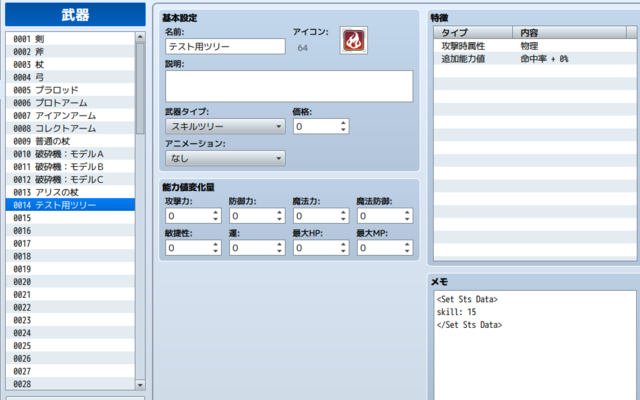Select the 攻撃時属性 物理 trait row
Screen dimensions: 640x400
pos(535,46)
